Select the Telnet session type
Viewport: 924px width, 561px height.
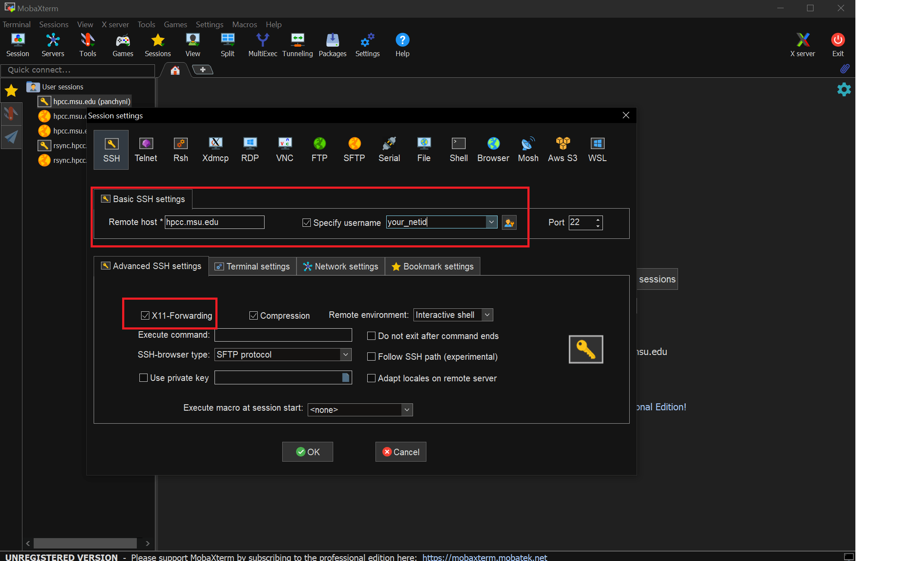146,149
